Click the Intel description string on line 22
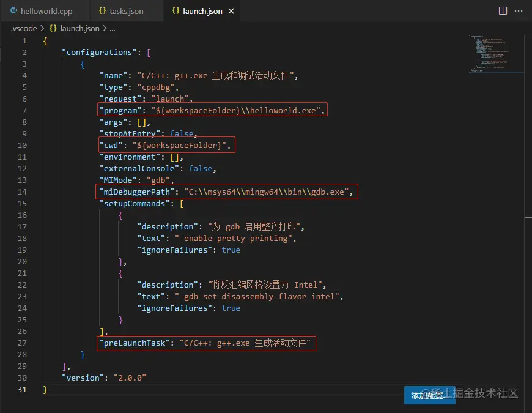Image resolution: width=532 pixels, height=413 pixels. tap(265, 285)
